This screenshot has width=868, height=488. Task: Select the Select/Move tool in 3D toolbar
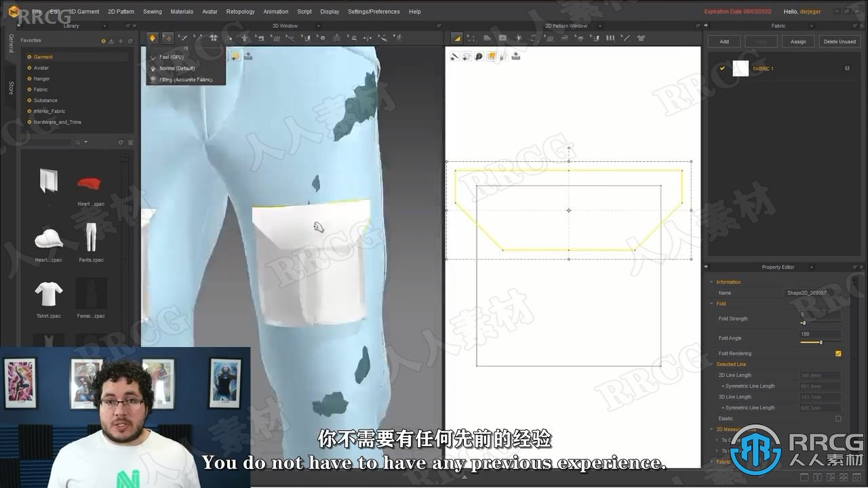(x=168, y=38)
